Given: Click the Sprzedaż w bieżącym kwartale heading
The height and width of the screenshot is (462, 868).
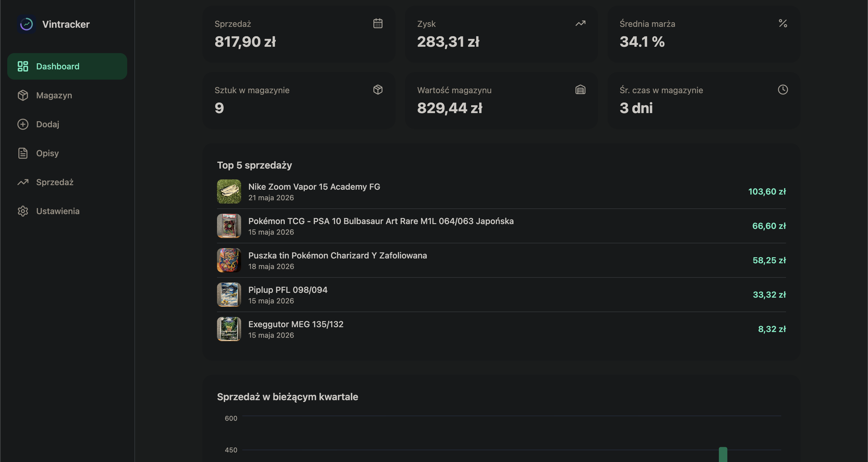Looking at the screenshot, I should pos(288,397).
